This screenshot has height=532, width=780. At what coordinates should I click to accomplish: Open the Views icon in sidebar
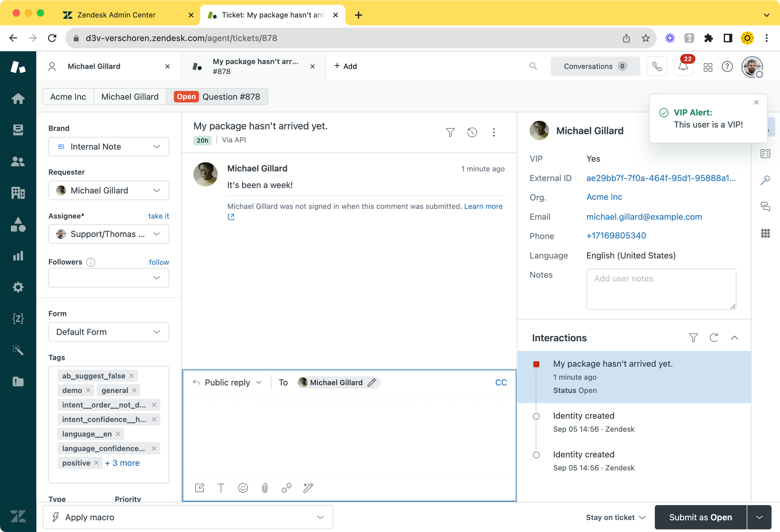[x=18, y=130]
